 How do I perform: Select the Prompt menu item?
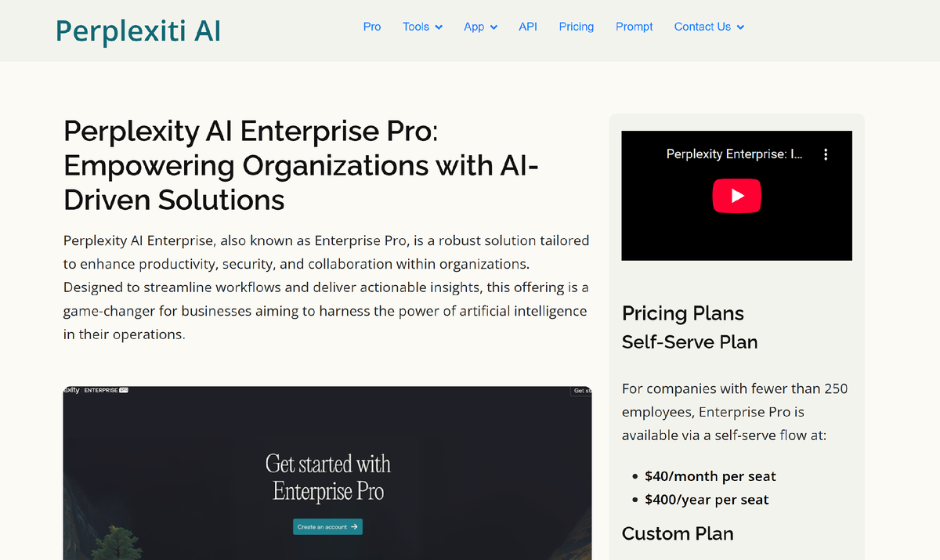point(634,27)
